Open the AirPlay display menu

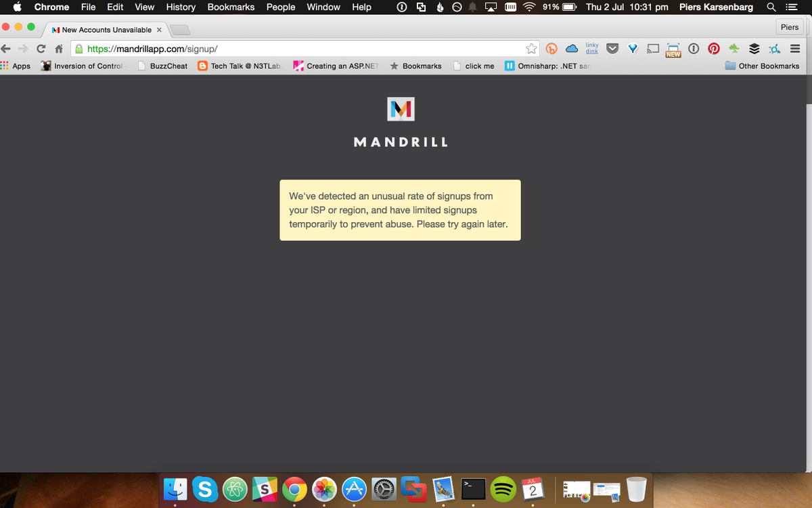[x=491, y=7]
